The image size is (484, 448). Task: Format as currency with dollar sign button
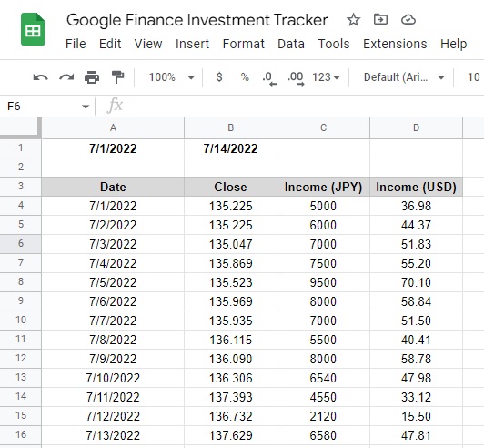coord(219,77)
